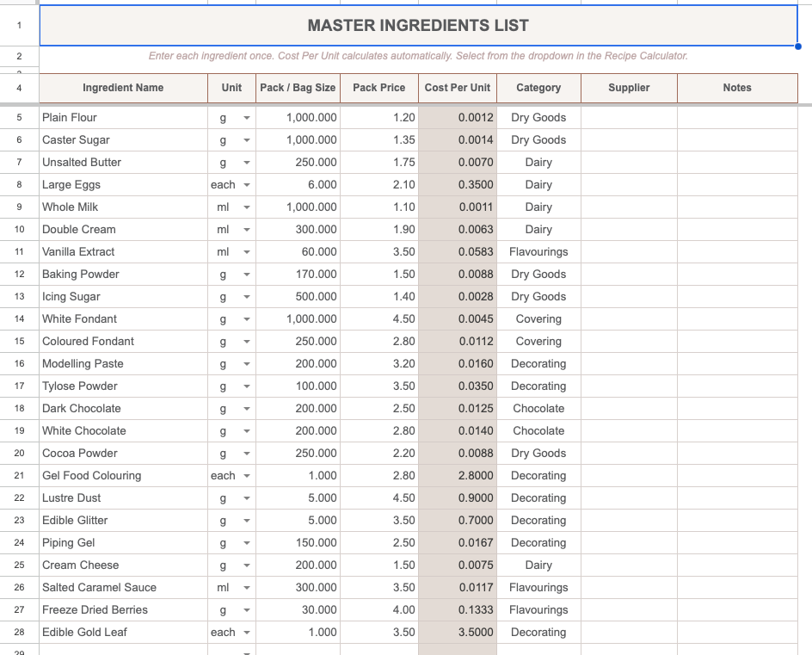Select Baking Powder pack size 170.000
Screen dimensions: 812x655
pos(298,274)
